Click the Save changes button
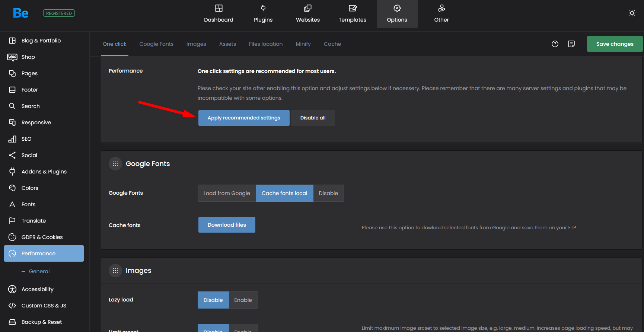 (615, 44)
